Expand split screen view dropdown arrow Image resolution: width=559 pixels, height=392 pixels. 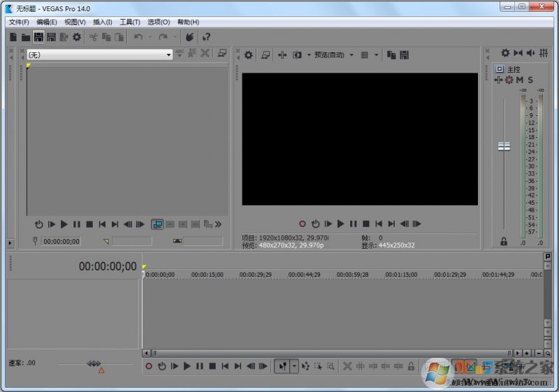coord(309,55)
